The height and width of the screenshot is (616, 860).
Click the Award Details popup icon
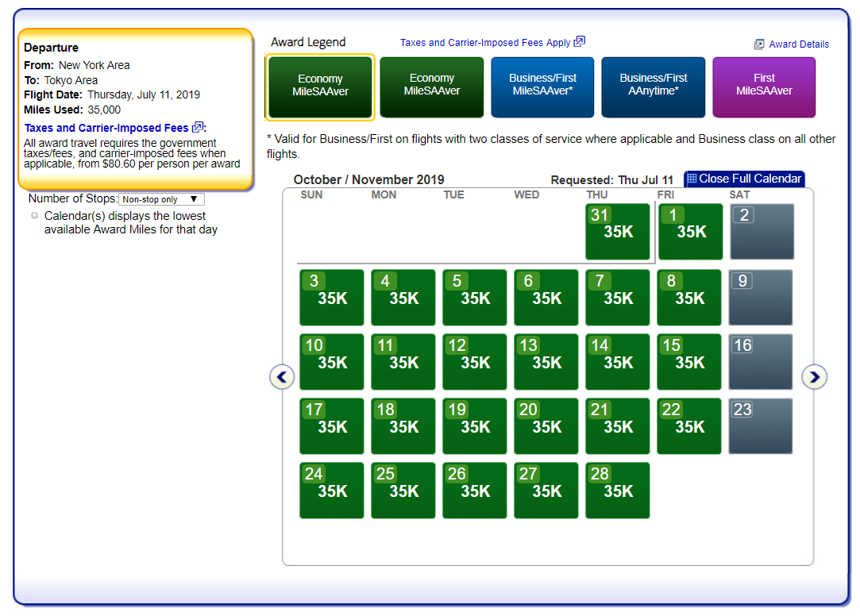(x=759, y=44)
